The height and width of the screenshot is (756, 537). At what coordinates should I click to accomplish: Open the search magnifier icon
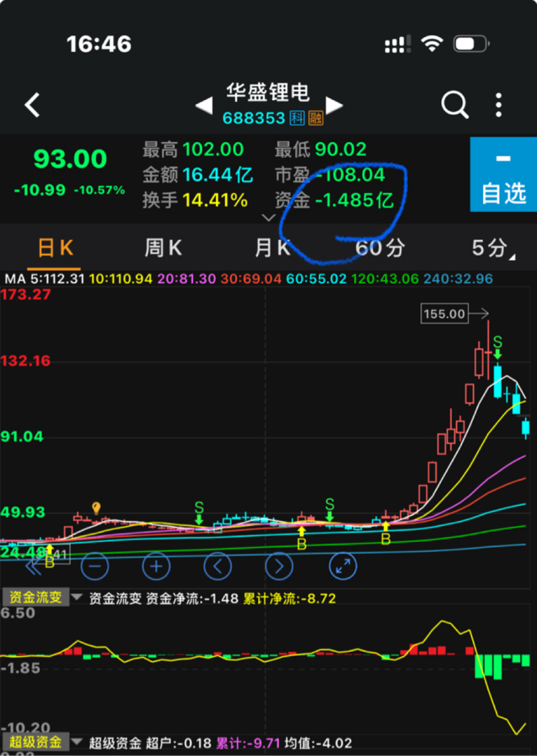(454, 105)
